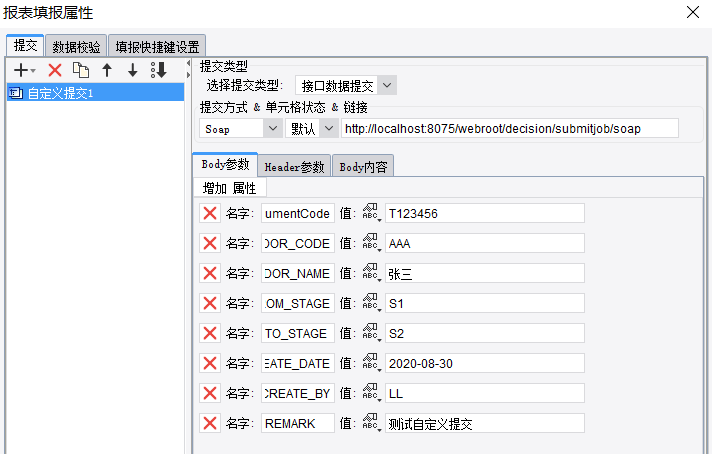Open the 默认 cell state dropdown
Viewport: 712px width, 454px height.
pos(329,128)
